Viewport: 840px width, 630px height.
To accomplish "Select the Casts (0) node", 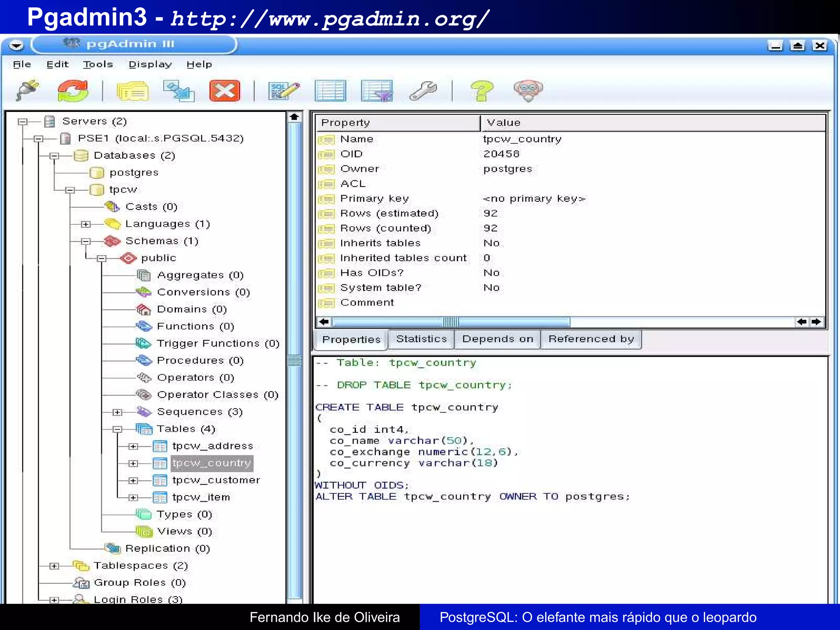I will pyautogui.click(x=151, y=207).
